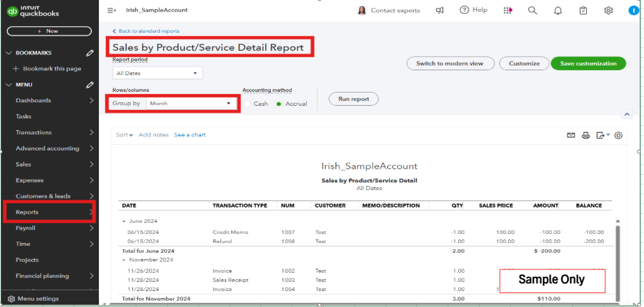Click Add notes link
Screen dimensions: 644x307
[x=154, y=135]
